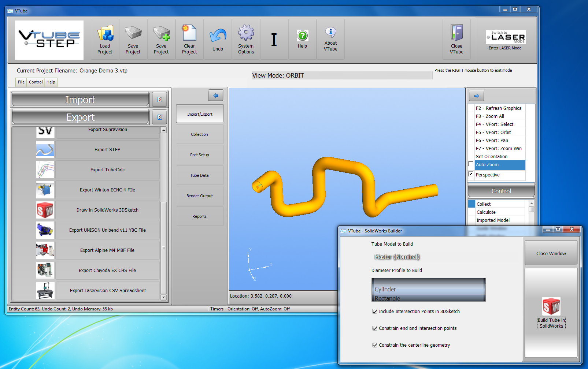This screenshot has height=369, width=588.
Task: Toggle Constrain the centerline geometry
Action: coord(374,345)
